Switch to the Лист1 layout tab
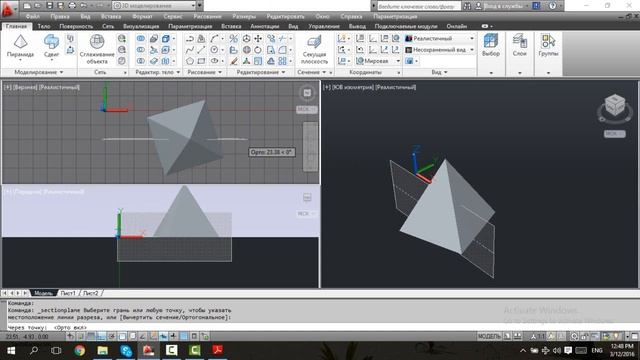The width and height of the screenshot is (640, 360). 68,293
